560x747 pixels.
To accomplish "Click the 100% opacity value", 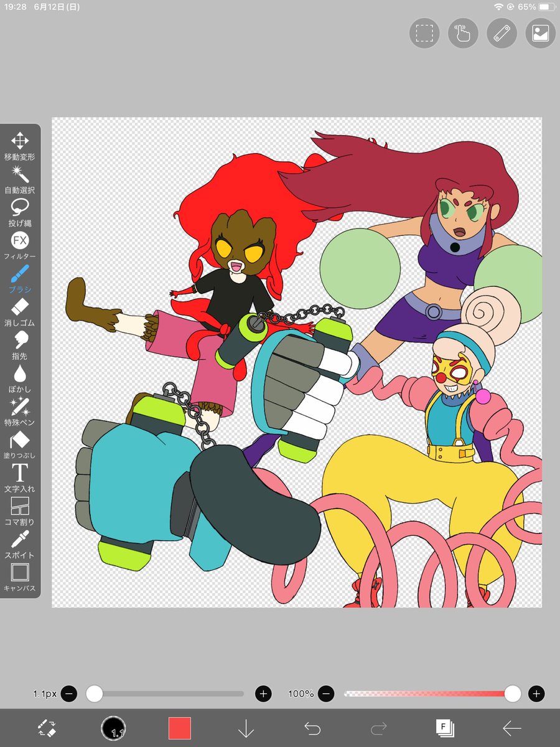I will point(301,693).
